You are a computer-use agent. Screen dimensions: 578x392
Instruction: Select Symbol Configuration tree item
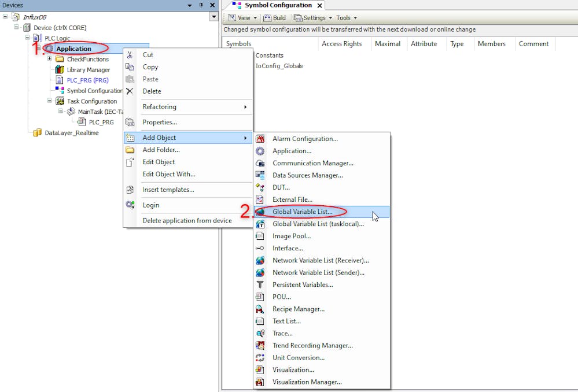pyautogui.click(x=95, y=91)
